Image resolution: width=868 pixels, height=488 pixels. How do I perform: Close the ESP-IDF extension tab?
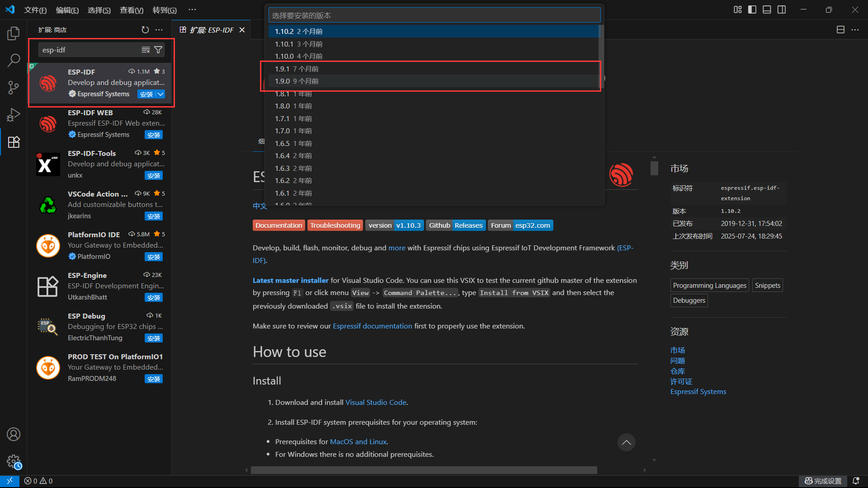coord(242,30)
